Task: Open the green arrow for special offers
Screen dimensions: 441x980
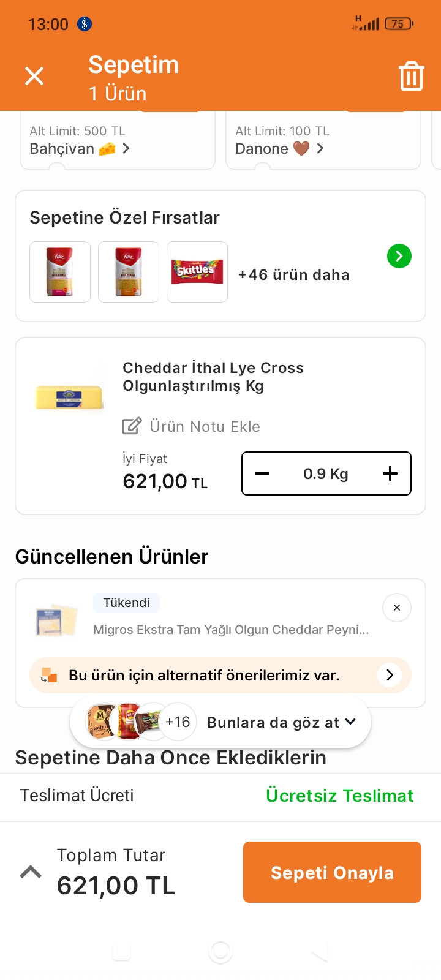Action: coord(399,256)
